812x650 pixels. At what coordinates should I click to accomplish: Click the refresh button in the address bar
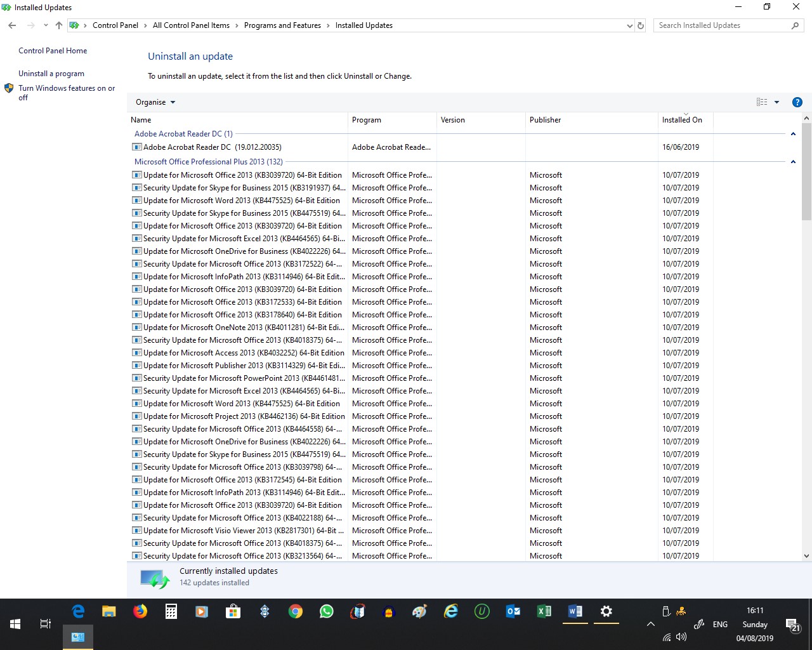641,25
